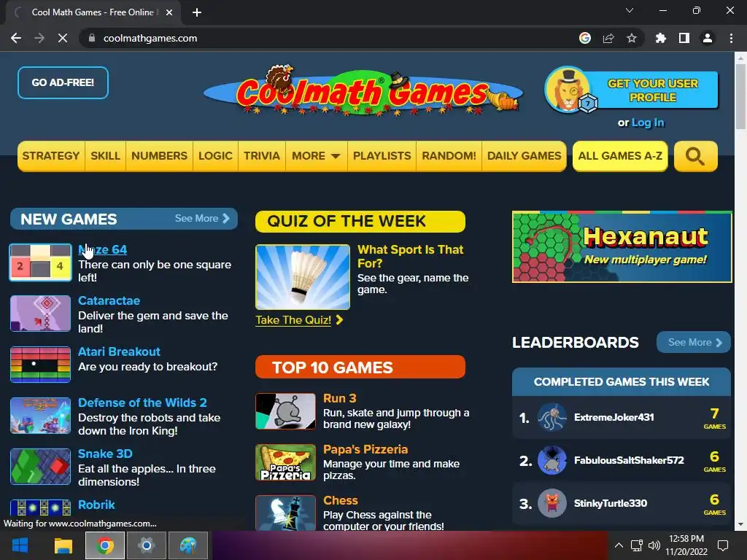Click the Log In link

(x=648, y=122)
